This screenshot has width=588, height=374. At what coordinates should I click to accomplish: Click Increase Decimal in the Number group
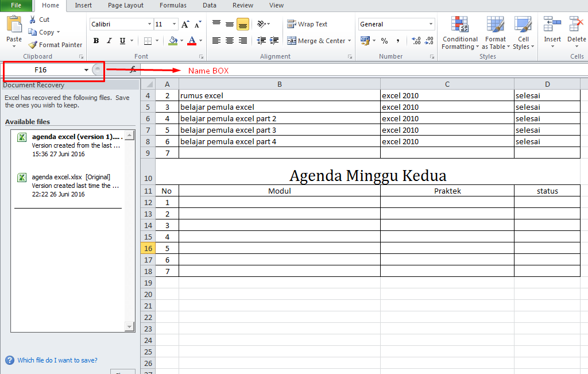[x=417, y=41]
